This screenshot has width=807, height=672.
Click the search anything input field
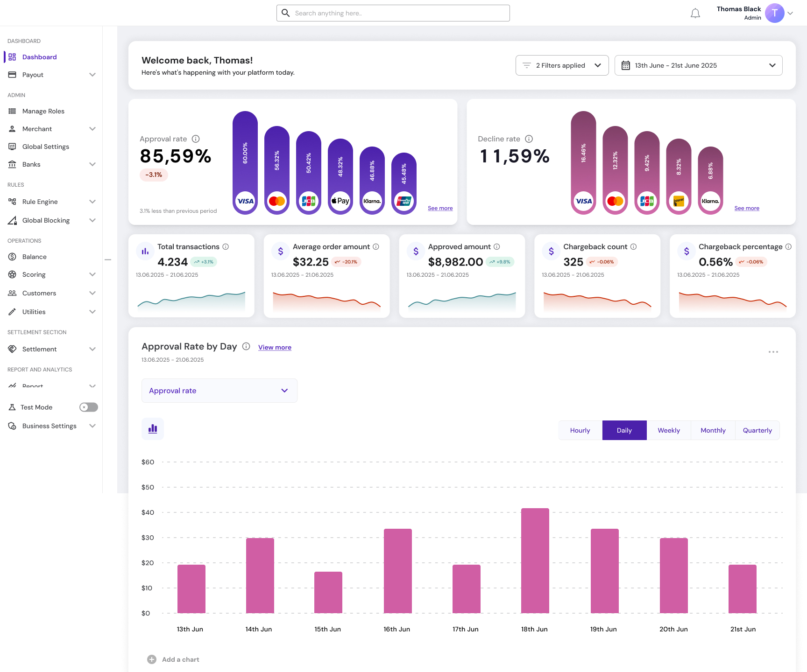pos(393,13)
